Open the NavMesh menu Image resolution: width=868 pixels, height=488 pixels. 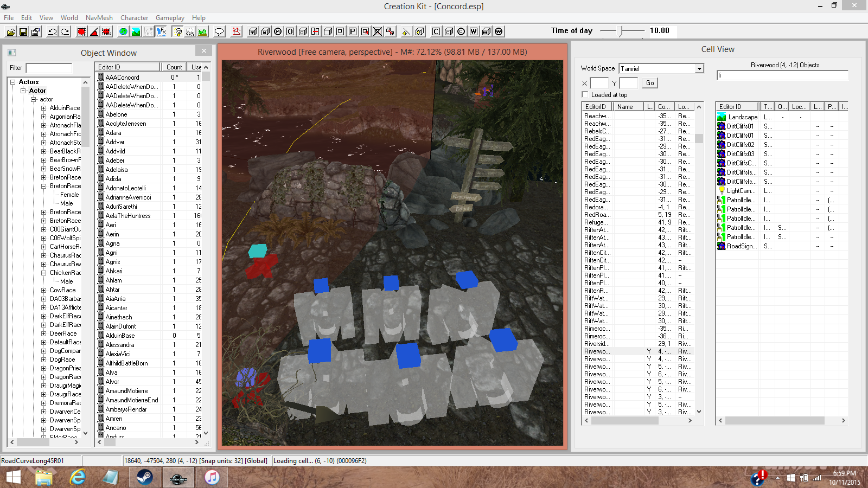[x=99, y=18]
